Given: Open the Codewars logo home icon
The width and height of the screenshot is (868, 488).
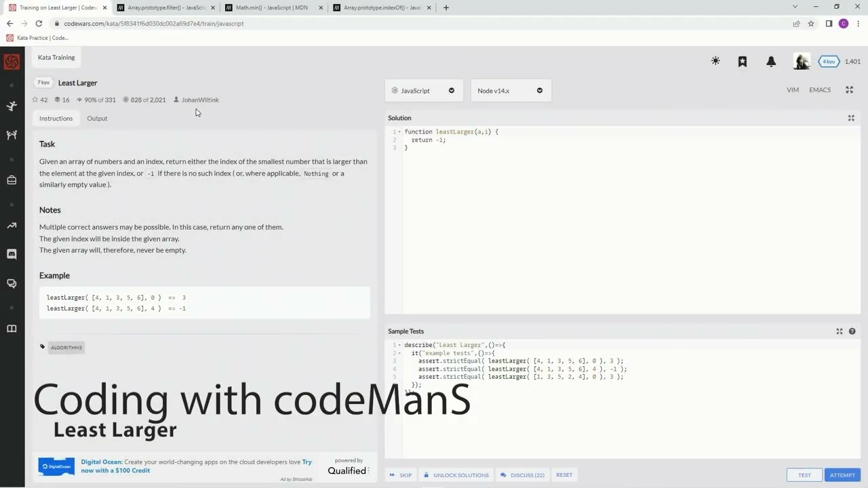Looking at the screenshot, I should (12, 62).
